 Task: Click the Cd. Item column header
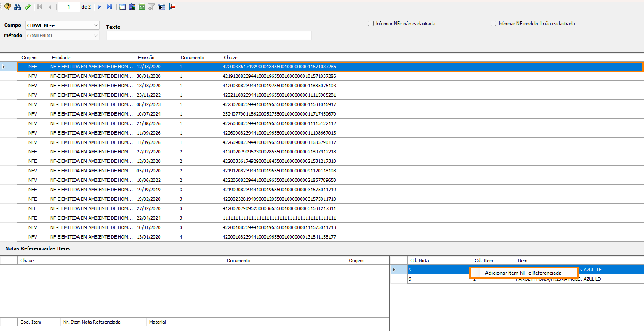493,261
